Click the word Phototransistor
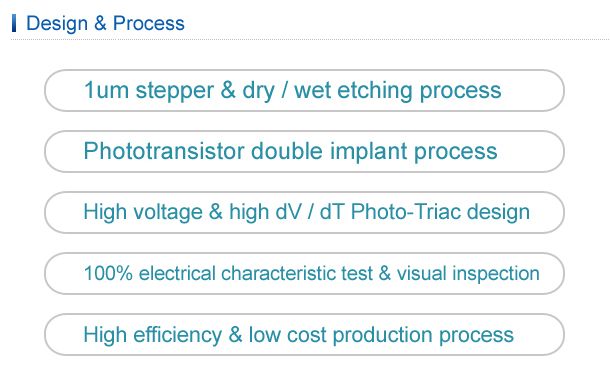Viewport: 610px width, 377px height. click(x=164, y=151)
